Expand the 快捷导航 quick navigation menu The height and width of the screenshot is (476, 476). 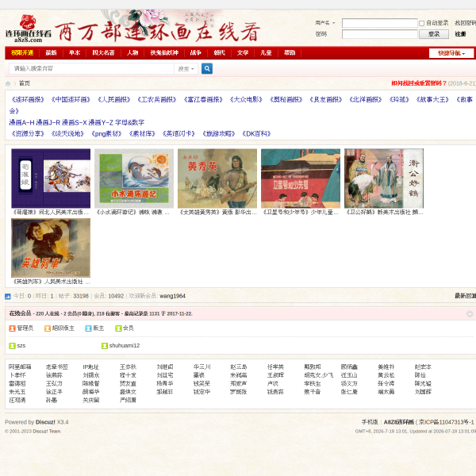point(451,53)
